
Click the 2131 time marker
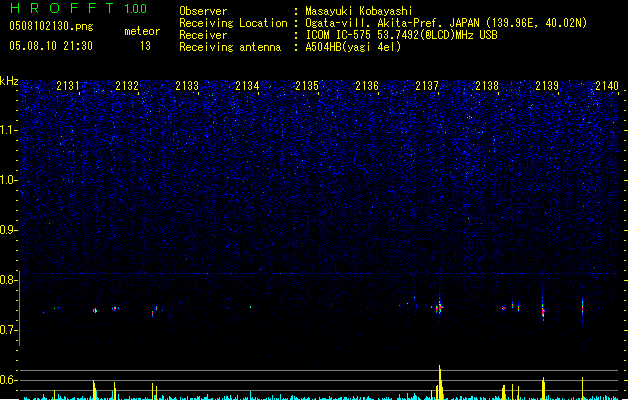pyautogui.click(x=68, y=86)
